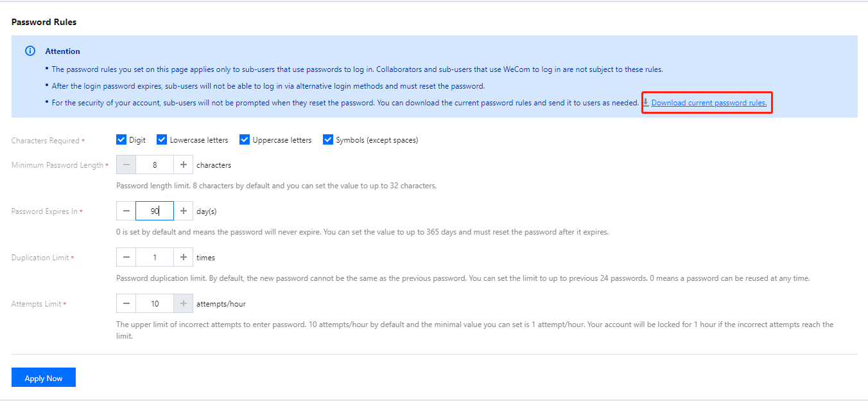Click the Password Expires In input field

(x=155, y=211)
